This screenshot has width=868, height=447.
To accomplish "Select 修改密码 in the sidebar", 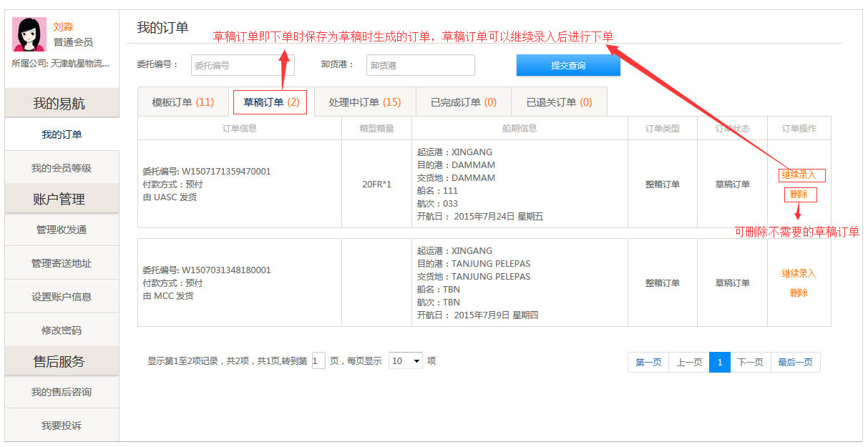I will (x=62, y=330).
